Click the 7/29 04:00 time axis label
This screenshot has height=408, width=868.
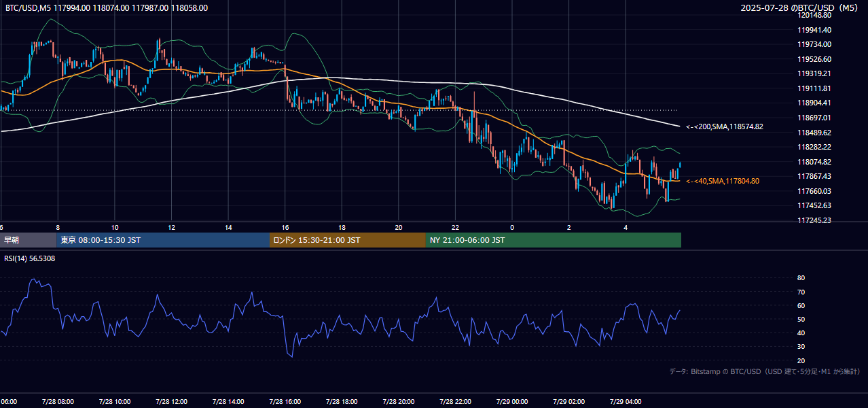tap(626, 402)
